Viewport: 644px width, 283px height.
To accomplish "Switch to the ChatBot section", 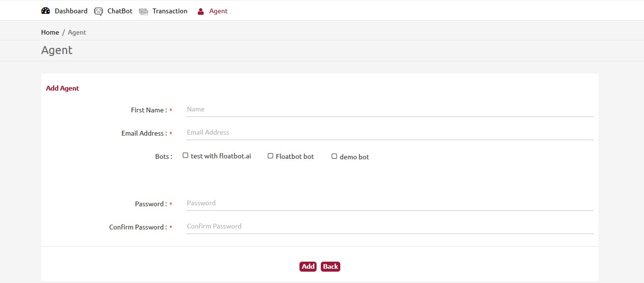I will coord(120,11).
